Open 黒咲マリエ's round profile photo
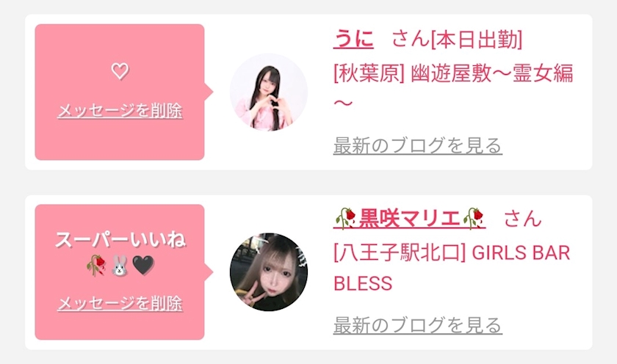Viewport: 617px width, 364px height. pos(269,272)
